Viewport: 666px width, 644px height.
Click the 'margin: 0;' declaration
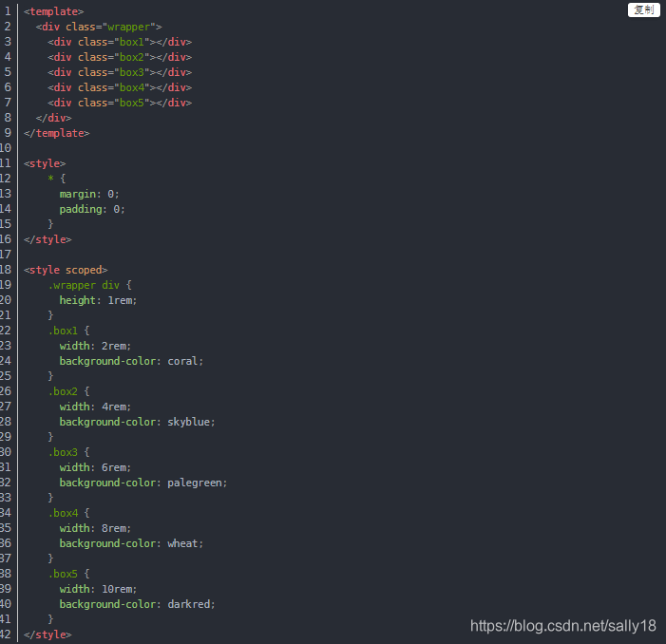pyautogui.click(x=89, y=194)
